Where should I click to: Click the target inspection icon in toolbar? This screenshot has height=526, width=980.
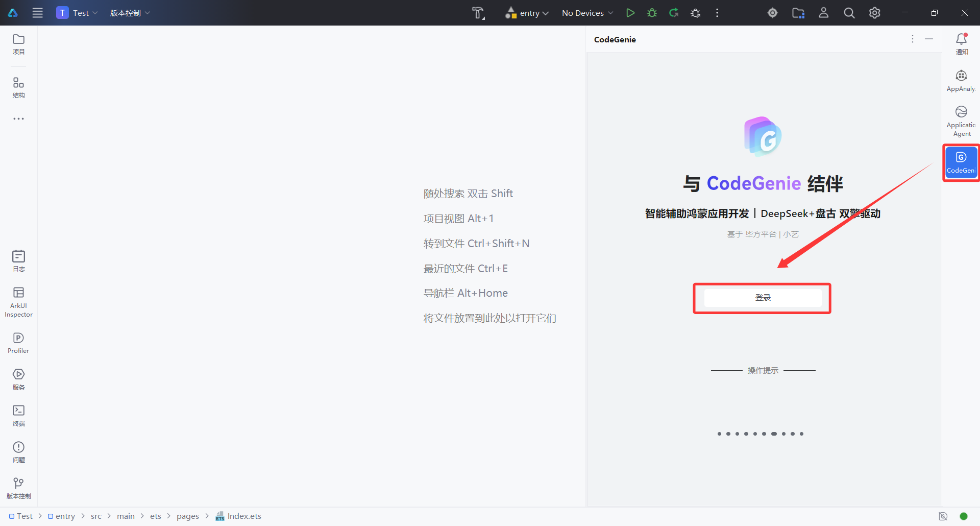[773, 13]
